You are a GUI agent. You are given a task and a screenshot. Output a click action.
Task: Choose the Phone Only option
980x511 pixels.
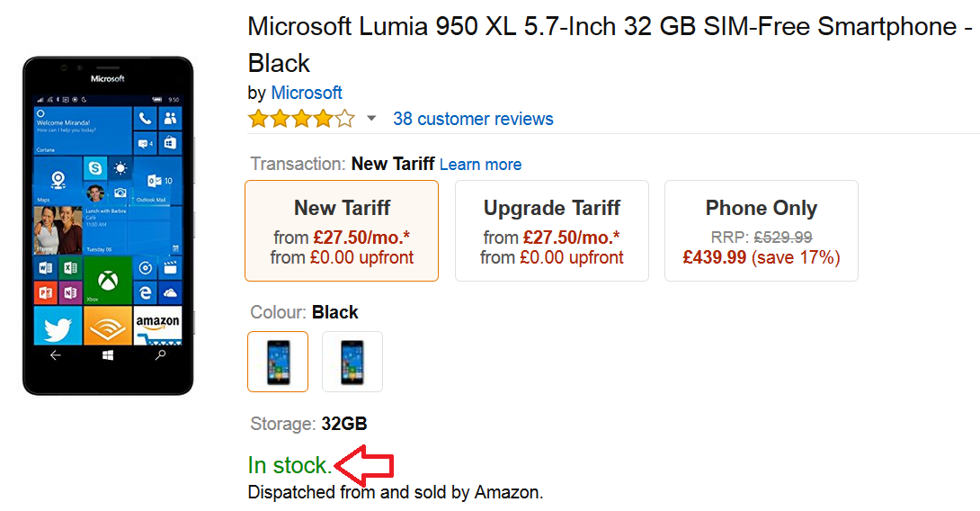(761, 231)
